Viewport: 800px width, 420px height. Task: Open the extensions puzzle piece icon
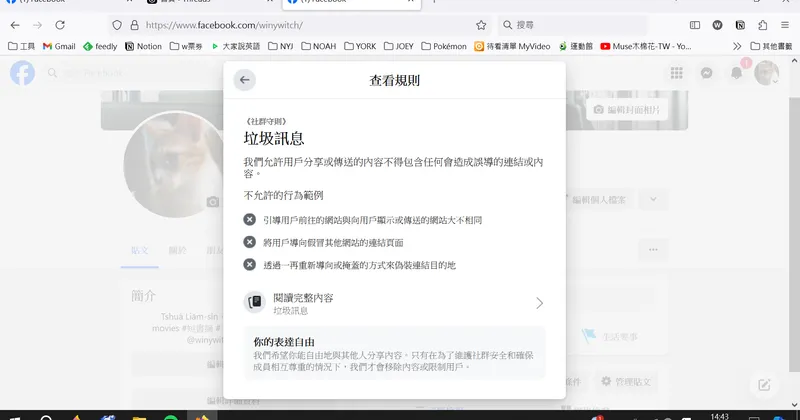762,25
